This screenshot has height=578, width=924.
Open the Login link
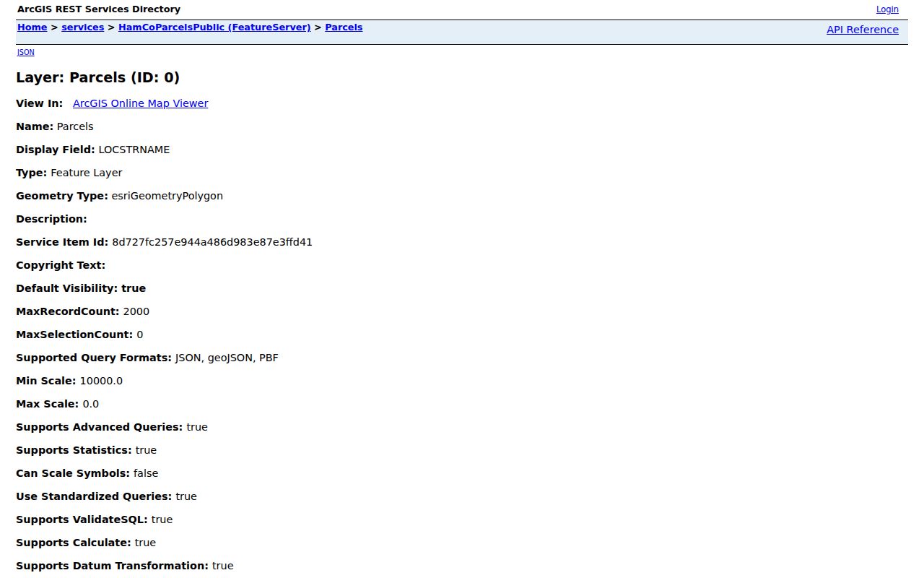point(887,9)
